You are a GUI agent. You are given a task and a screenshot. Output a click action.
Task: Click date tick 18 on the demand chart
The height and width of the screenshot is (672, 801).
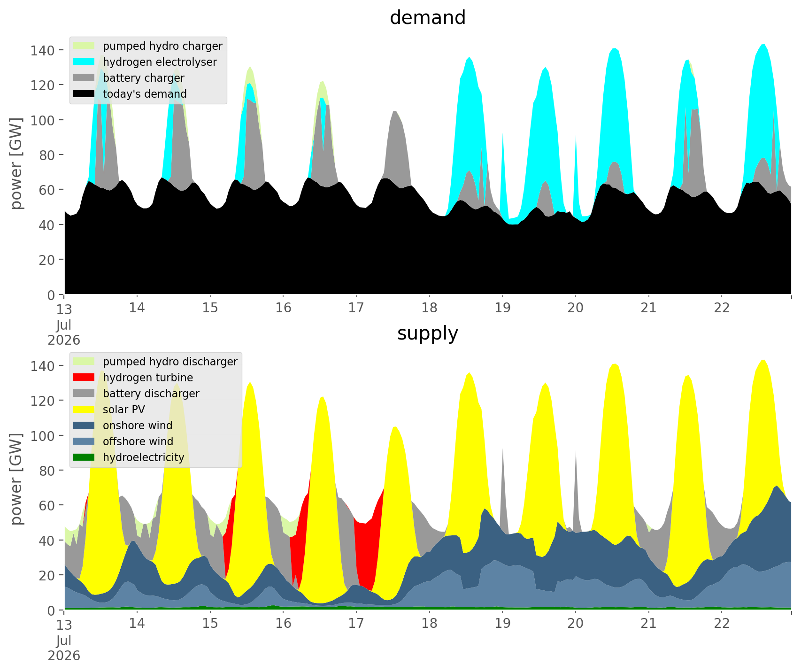[x=430, y=308]
